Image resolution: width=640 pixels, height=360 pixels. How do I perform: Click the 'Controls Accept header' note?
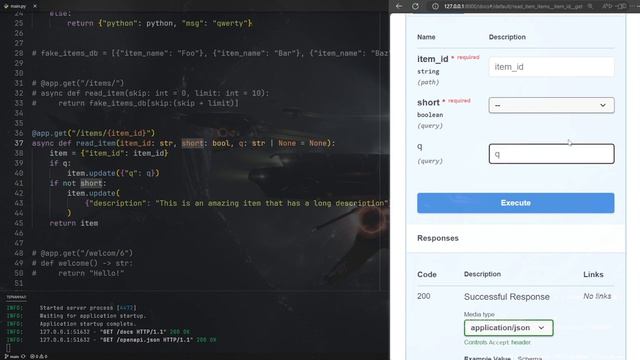coord(497,342)
